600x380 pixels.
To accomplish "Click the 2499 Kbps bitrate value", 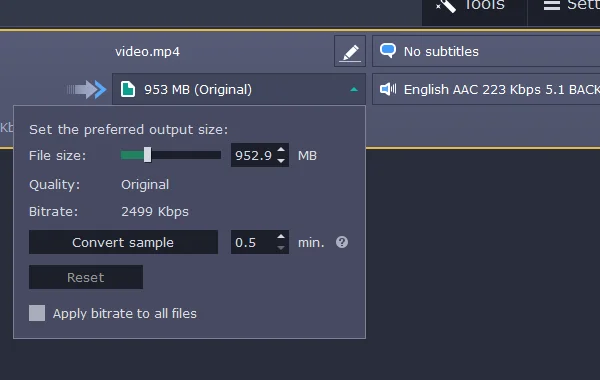I will pyautogui.click(x=155, y=212).
